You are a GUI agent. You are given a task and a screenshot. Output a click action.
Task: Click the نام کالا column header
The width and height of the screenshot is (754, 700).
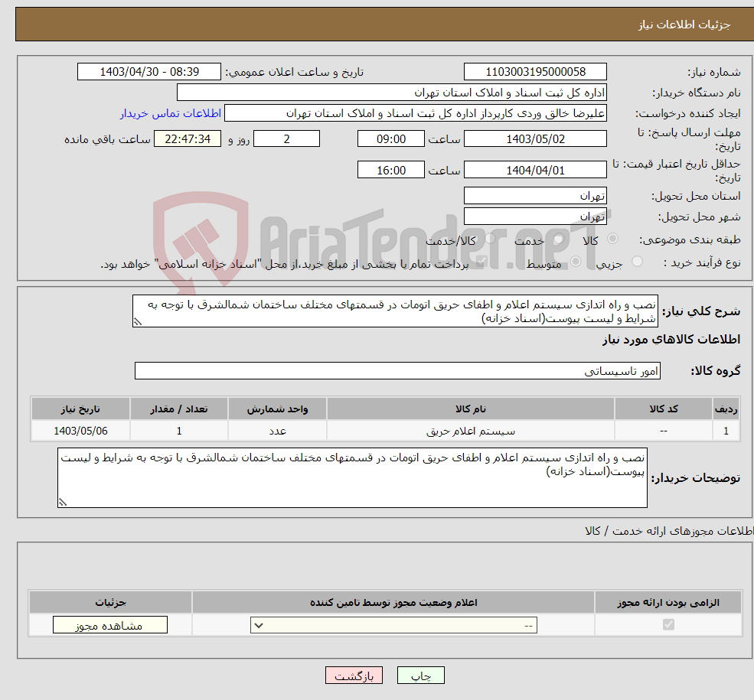point(471,409)
